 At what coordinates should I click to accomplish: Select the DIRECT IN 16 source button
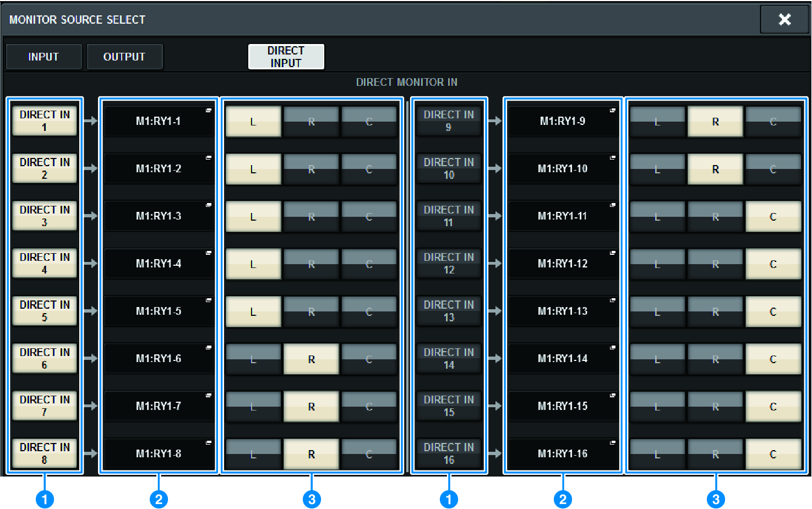449,453
